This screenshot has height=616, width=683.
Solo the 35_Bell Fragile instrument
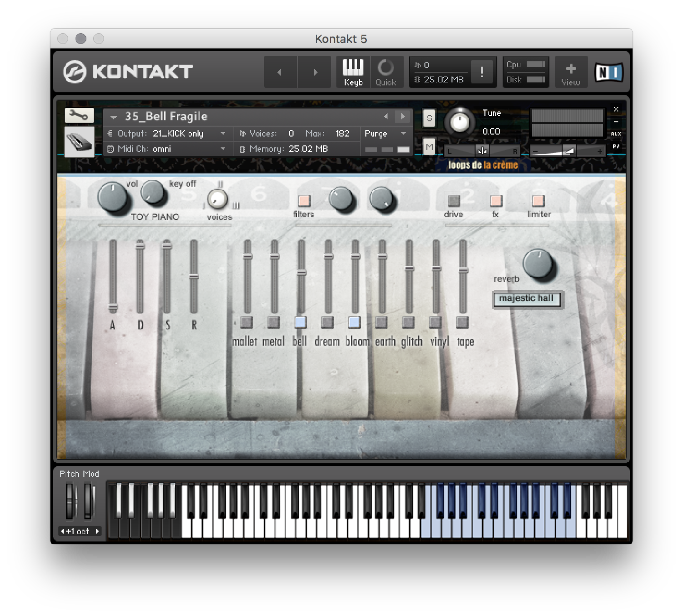(428, 118)
